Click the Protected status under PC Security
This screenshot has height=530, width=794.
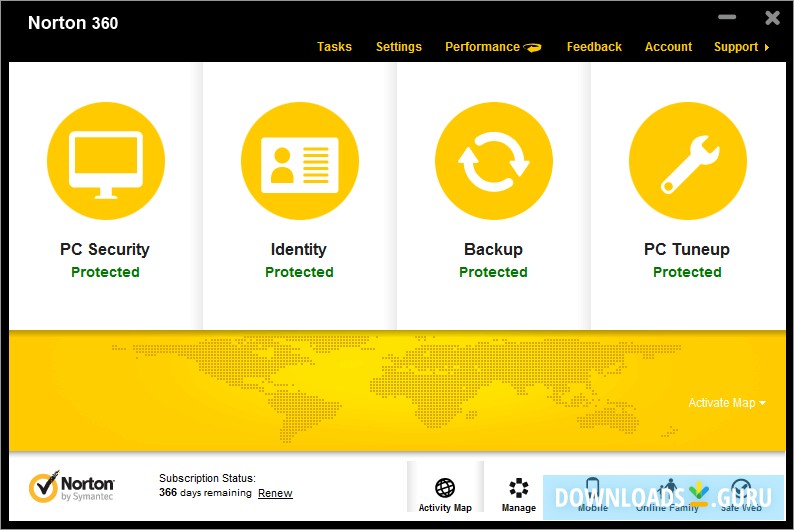coord(105,272)
